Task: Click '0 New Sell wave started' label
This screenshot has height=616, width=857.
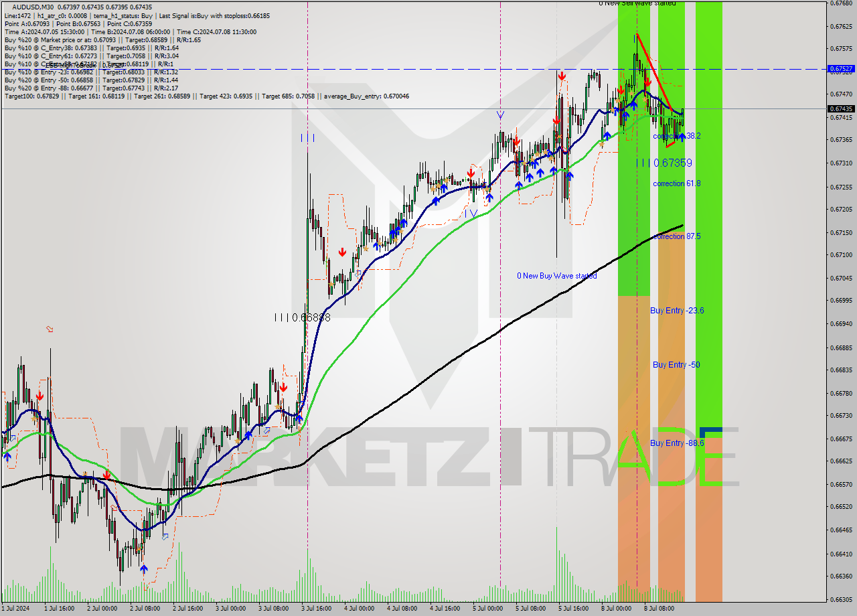Action: click(637, 3)
